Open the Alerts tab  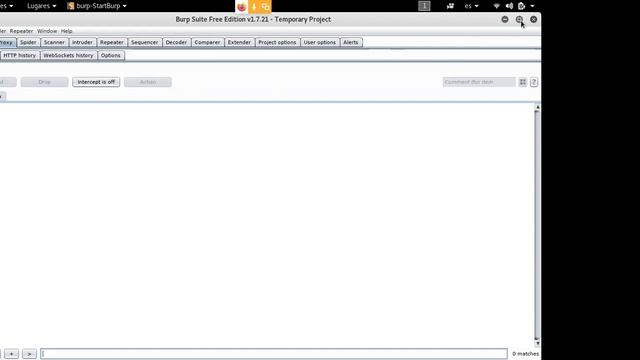[351, 42]
